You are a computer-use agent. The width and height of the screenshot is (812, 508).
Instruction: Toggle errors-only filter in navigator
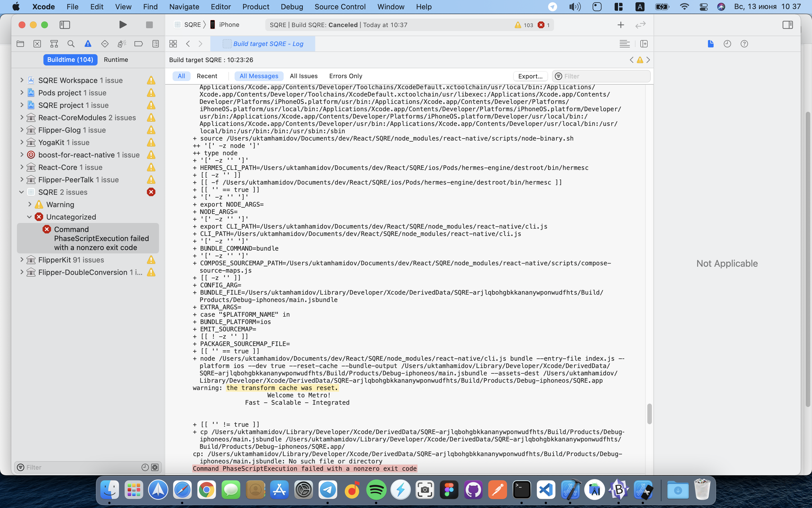[x=155, y=467]
